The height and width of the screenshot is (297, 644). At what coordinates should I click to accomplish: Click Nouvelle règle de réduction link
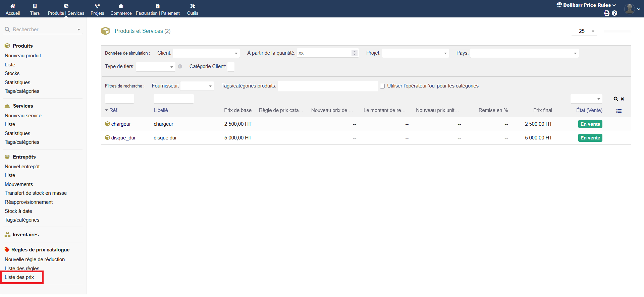point(35,259)
